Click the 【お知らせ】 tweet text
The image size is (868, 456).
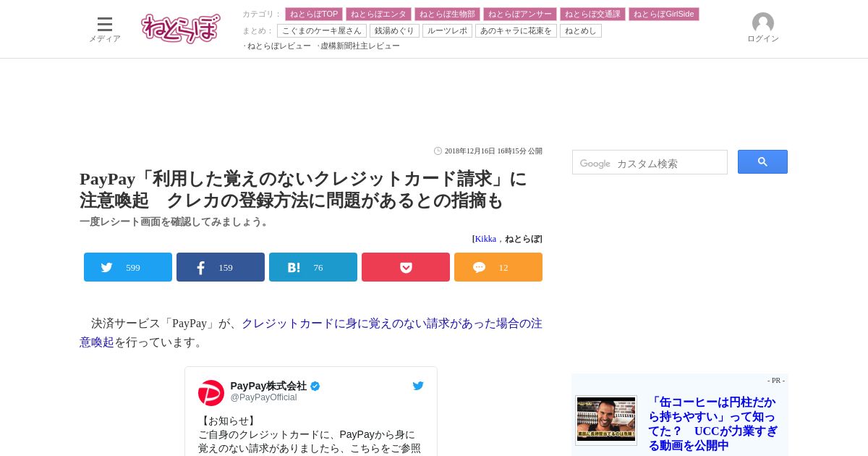[228, 421]
